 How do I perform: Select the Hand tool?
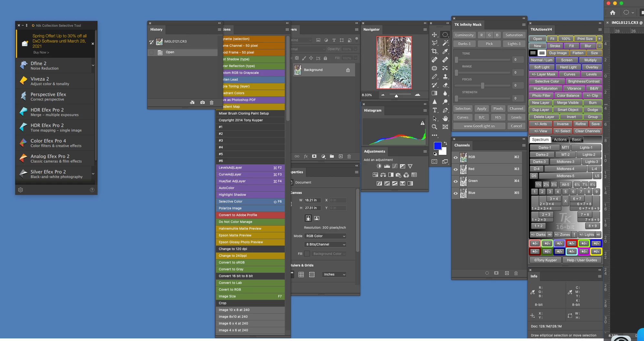445,118
